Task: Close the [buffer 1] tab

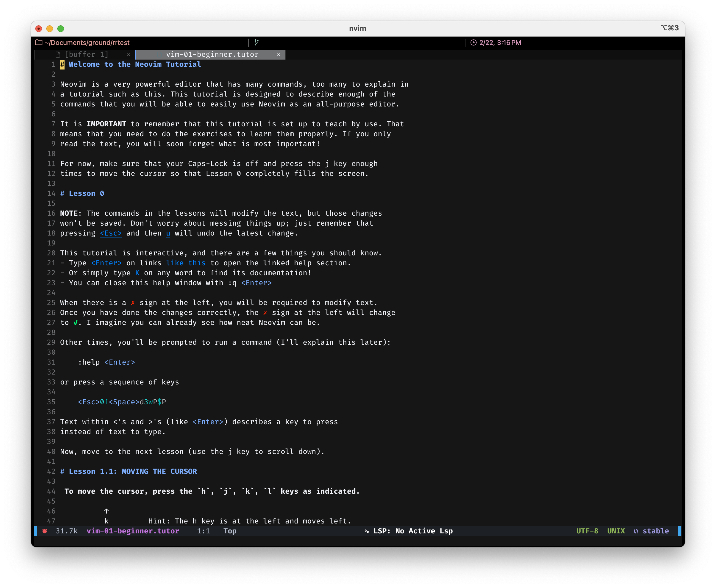Action: [x=128, y=55]
